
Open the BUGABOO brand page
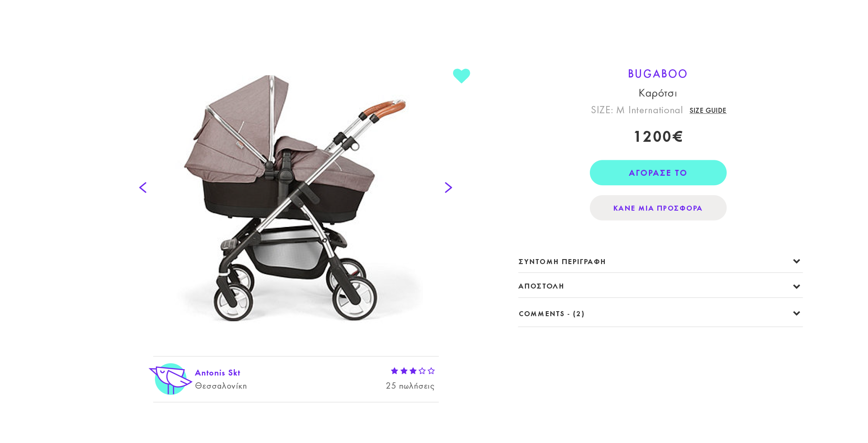click(x=657, y=73)
